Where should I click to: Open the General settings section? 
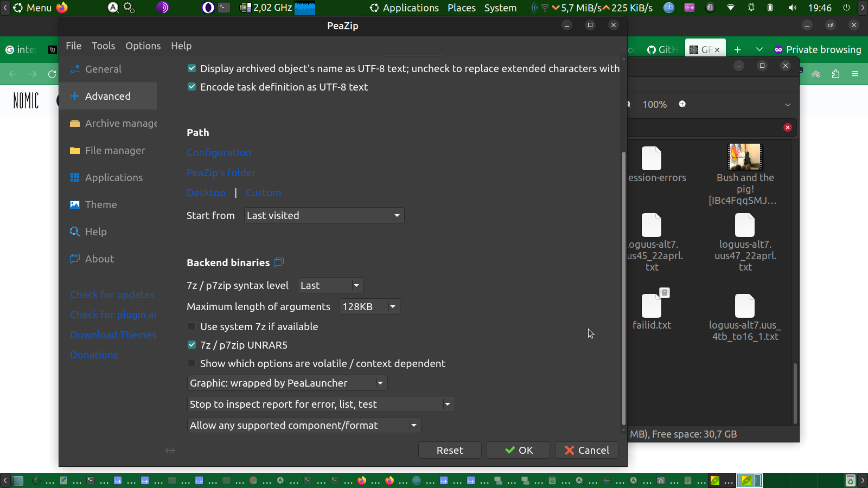click(x=103, y=69)
